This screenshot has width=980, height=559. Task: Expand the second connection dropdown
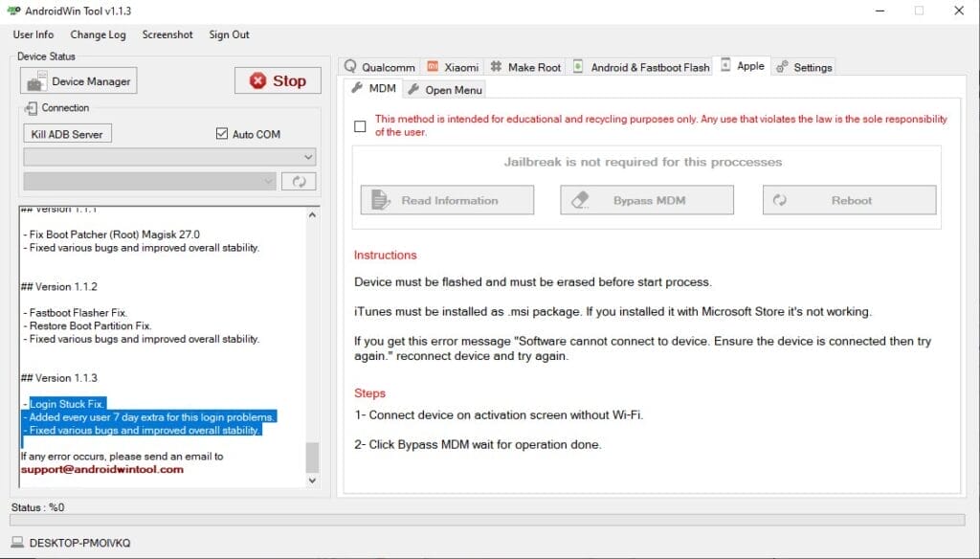[269, 181]
